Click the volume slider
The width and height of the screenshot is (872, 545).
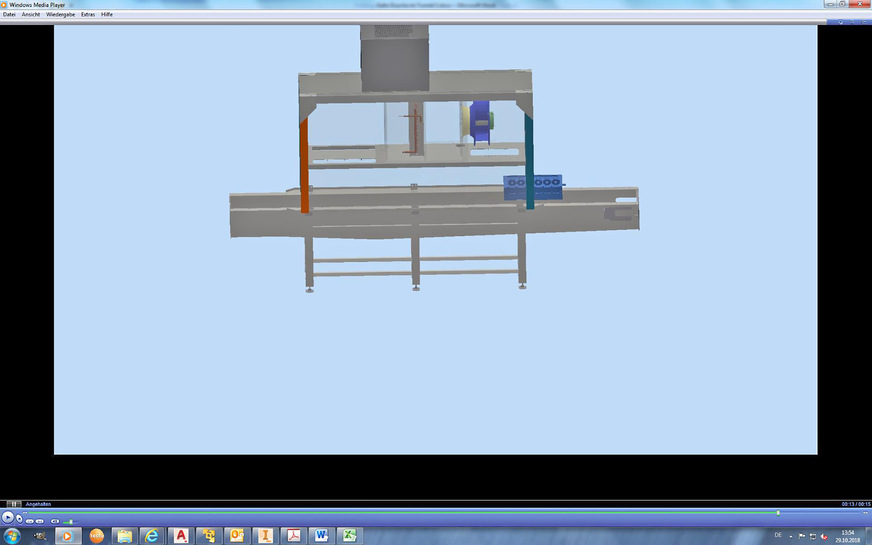[68, 521]
